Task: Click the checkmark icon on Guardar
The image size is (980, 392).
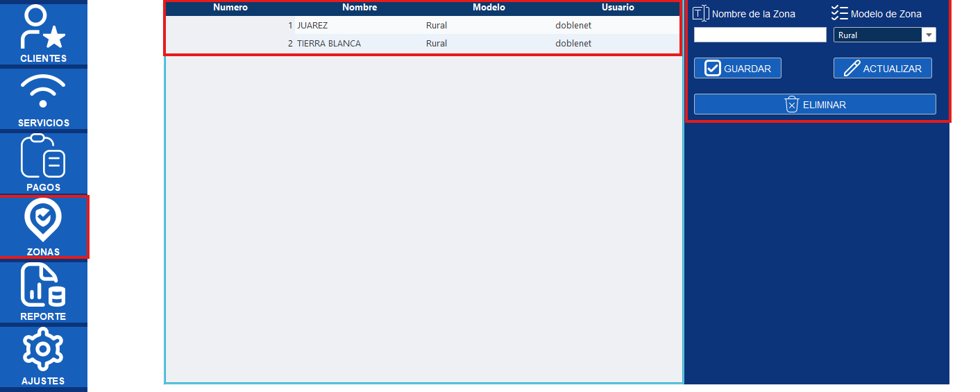Action: (x=712, y=69)
